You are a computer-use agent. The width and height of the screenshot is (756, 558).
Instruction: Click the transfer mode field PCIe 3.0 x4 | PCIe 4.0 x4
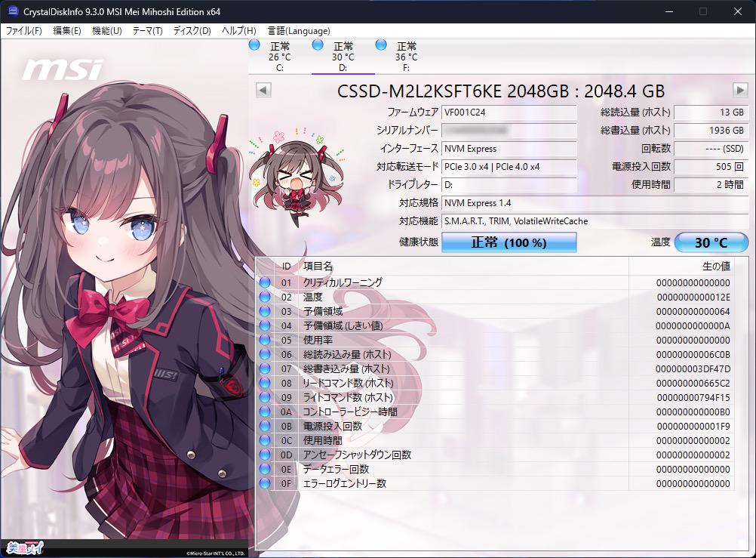(509, 167)
